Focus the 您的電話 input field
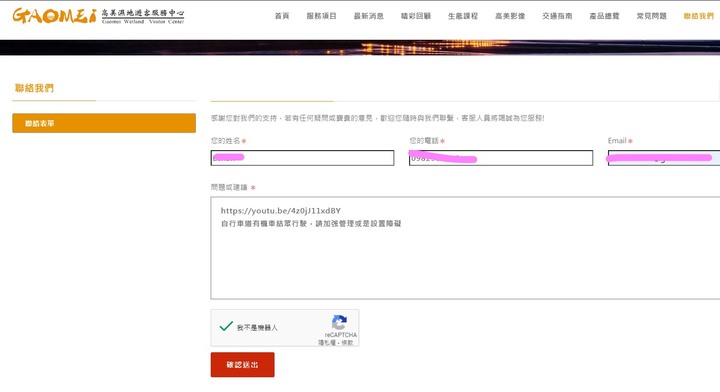Viewport: 720px width, 392px height. click(501, 158)
